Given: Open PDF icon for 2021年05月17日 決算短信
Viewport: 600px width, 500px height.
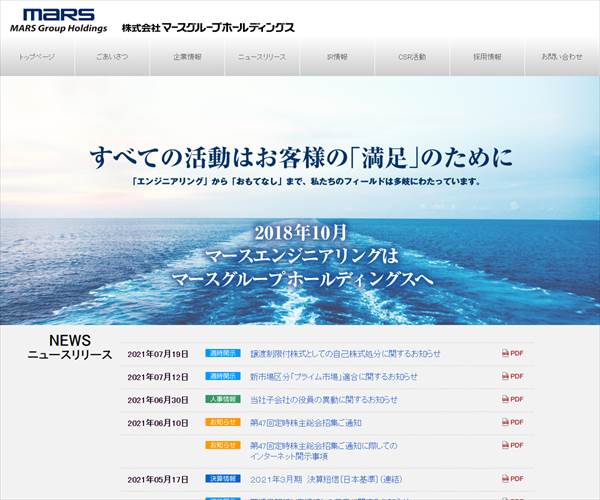Looking at the screenshot, I should pyautogui.click(x=512, y=479).
